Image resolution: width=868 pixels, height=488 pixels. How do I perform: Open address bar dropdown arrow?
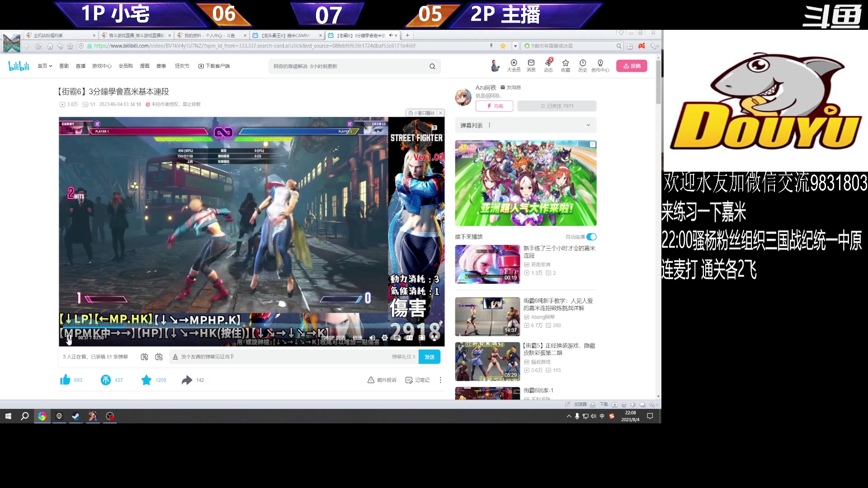coord(515,46)
